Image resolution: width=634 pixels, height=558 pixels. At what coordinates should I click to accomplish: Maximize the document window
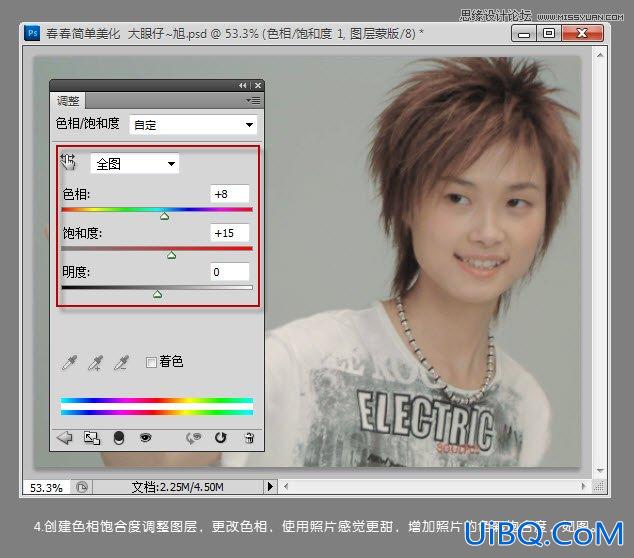(549, 33)
